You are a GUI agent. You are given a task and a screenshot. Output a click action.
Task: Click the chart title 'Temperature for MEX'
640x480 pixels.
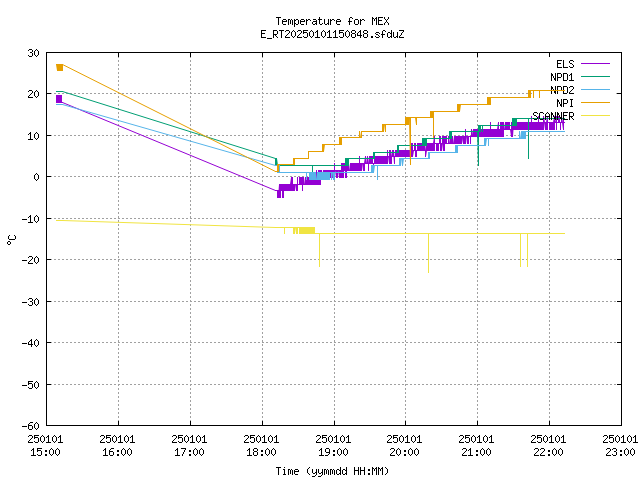[332, 21]
